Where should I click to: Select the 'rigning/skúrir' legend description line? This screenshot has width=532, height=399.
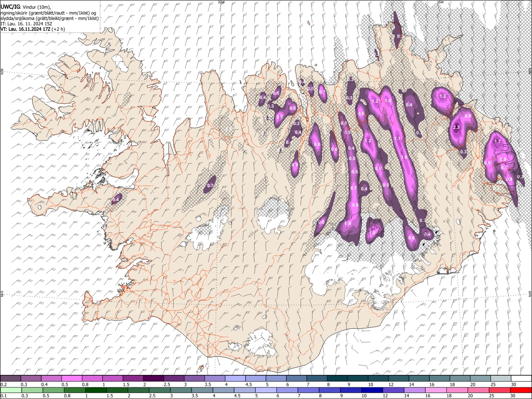pyautogui.click(x=49, y=13)
